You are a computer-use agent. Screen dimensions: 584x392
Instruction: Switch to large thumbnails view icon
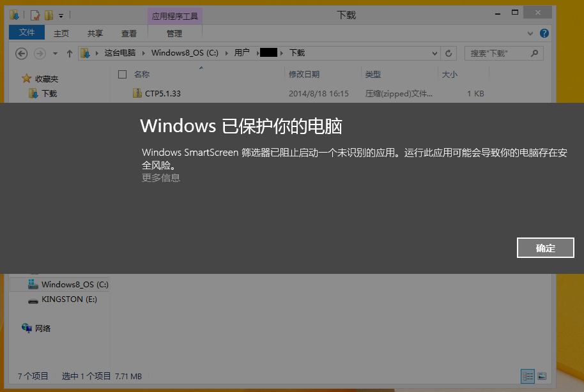542,376
